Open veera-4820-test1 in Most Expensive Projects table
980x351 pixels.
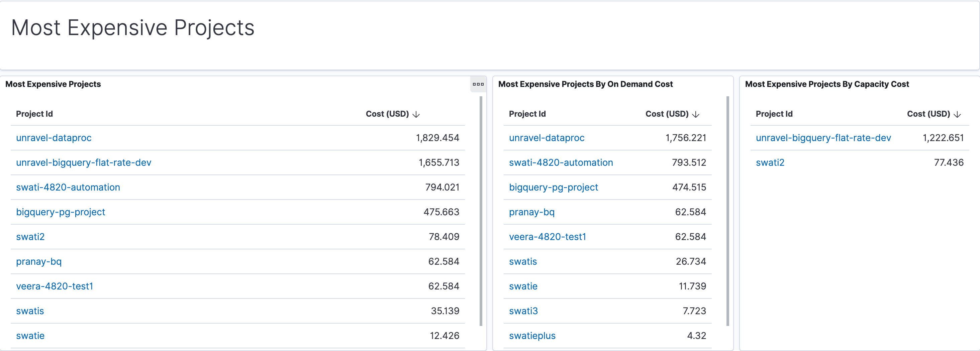coord(55,286)
